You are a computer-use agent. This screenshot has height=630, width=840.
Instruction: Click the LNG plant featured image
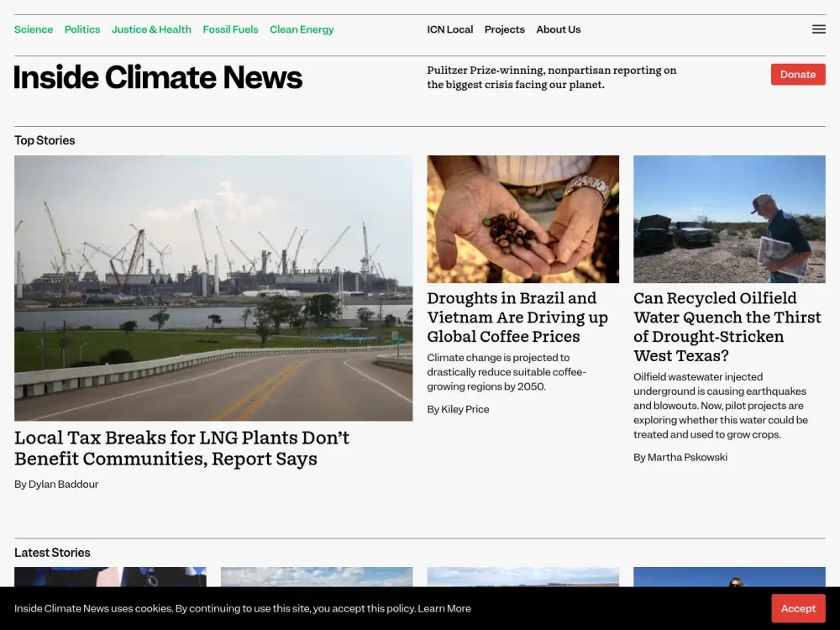click(213, 287)
